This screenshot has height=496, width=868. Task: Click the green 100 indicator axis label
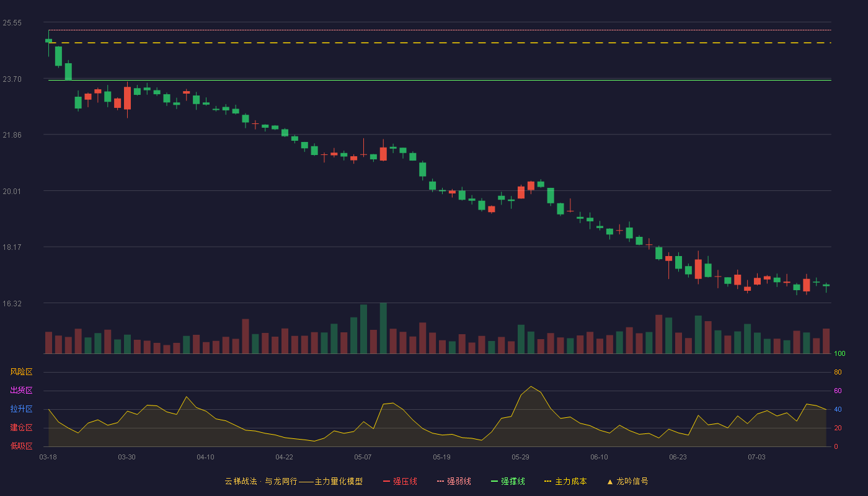839,354
